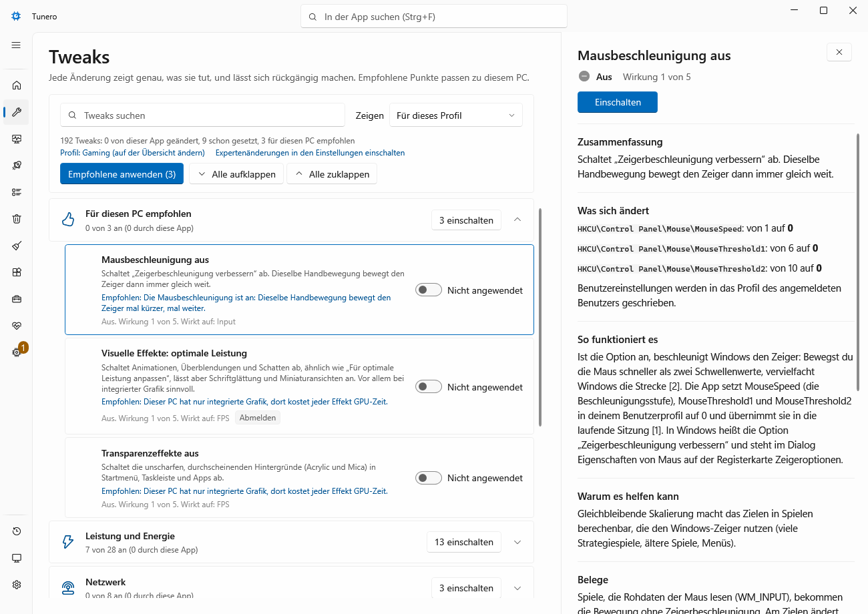Click the thumbs-up icon for recommended tweaks

[68, 220]
